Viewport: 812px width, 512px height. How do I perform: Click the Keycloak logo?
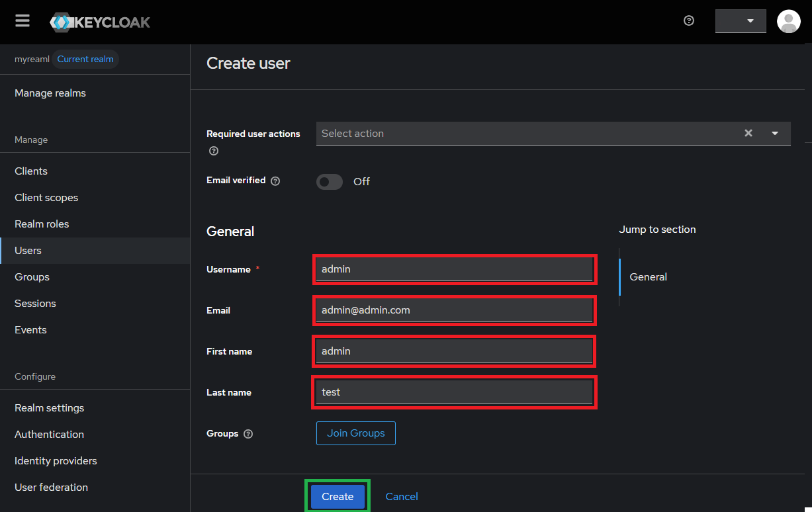(x=100, y=22)
